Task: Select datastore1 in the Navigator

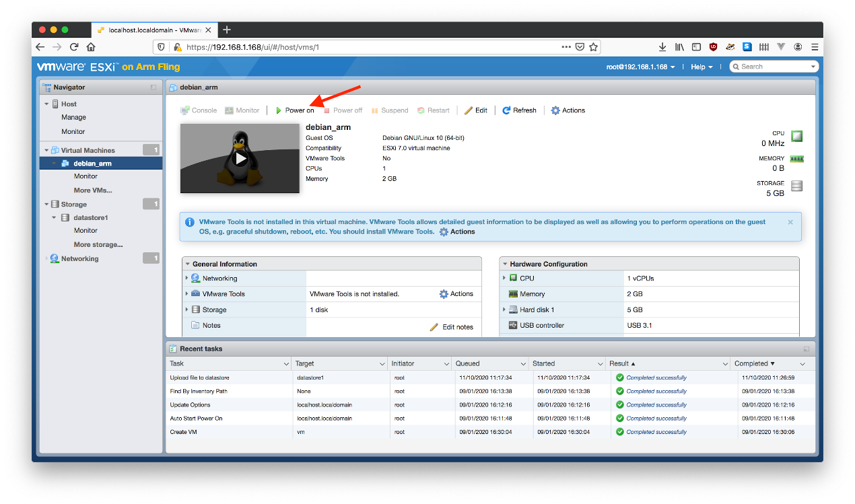Action: point(91,218)
